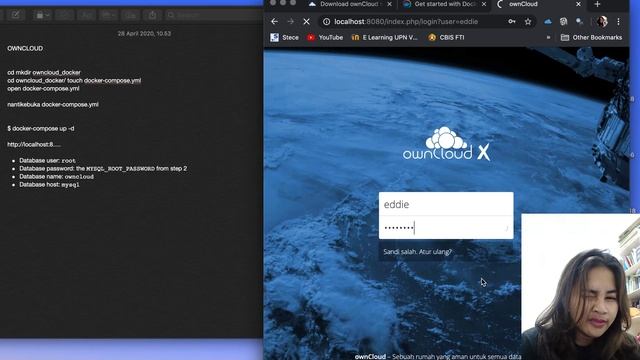Close the Download ownCloud tab

click(389, 4)
